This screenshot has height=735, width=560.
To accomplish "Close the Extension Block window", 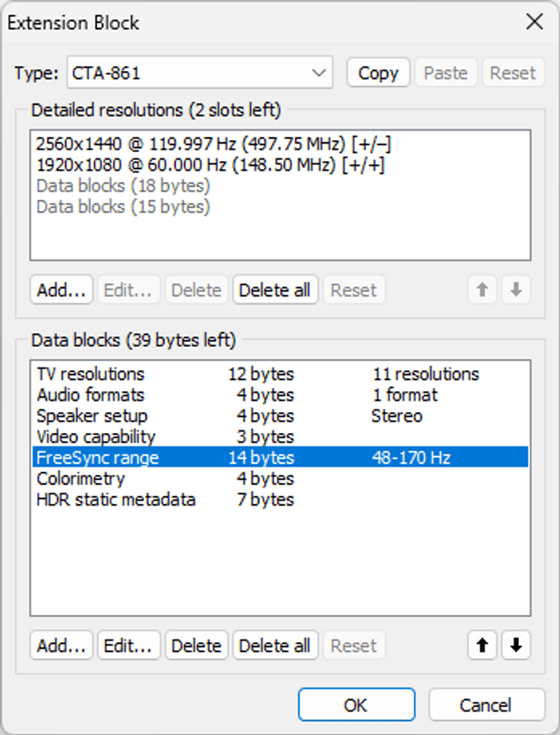I will pos(535,22).
